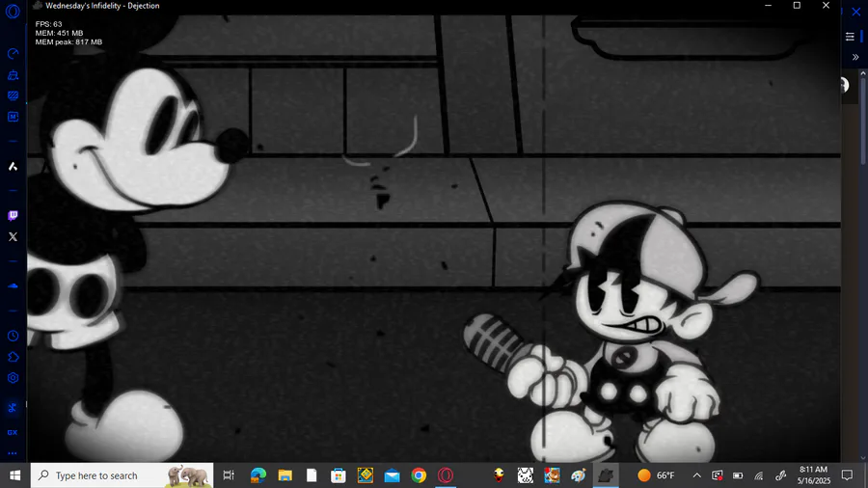Minimize Wednesday's Infidelity game window
The width and height of the screenshot is (868, 488).
[768, 6]
